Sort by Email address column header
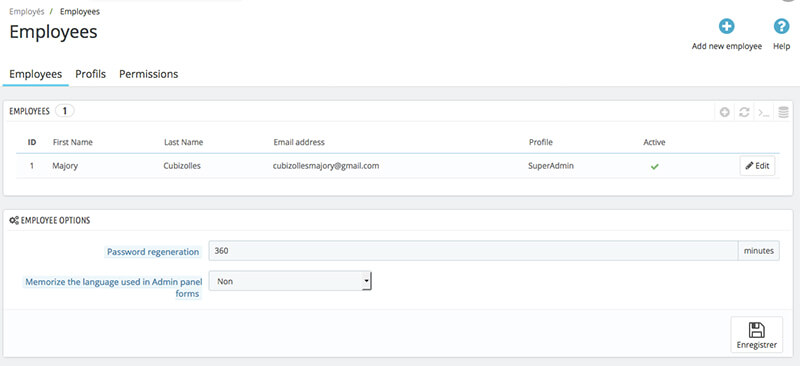The height and width of the screenshot is (366, 800). [299, 142]
